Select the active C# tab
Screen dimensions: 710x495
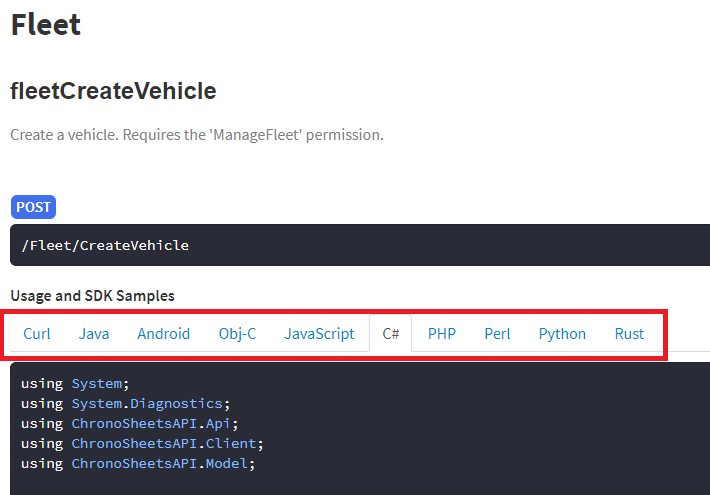(391, 334)
